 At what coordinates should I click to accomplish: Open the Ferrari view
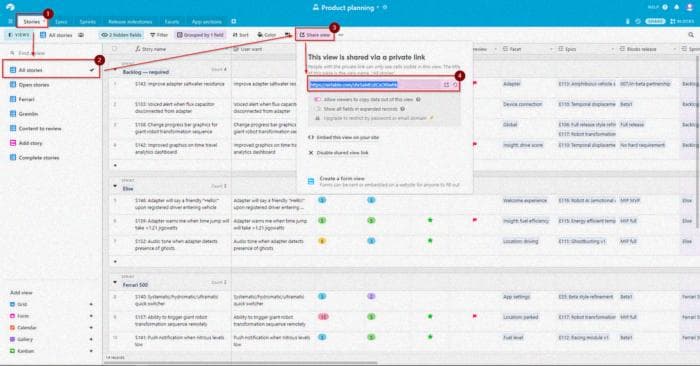(x=51, y=99)
